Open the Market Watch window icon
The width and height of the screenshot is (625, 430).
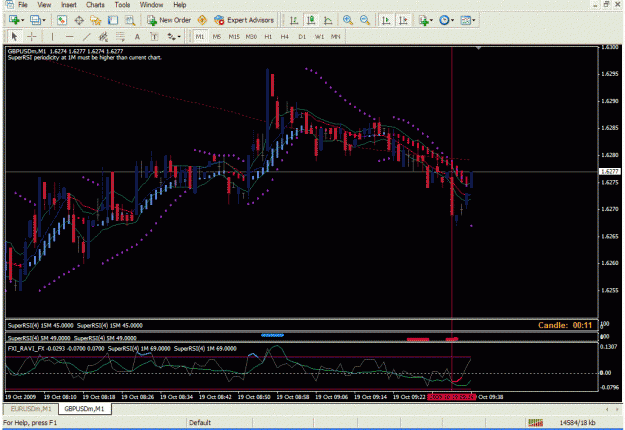click(61, 20)
